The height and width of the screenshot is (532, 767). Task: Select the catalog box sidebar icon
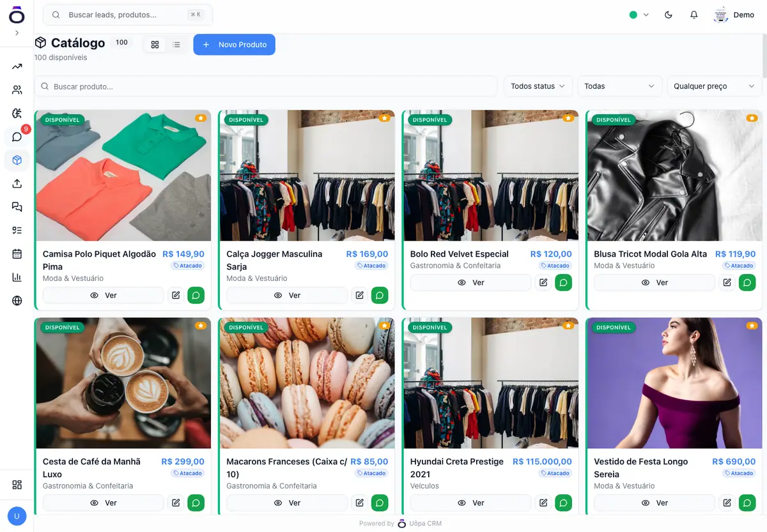coord(17,160)
